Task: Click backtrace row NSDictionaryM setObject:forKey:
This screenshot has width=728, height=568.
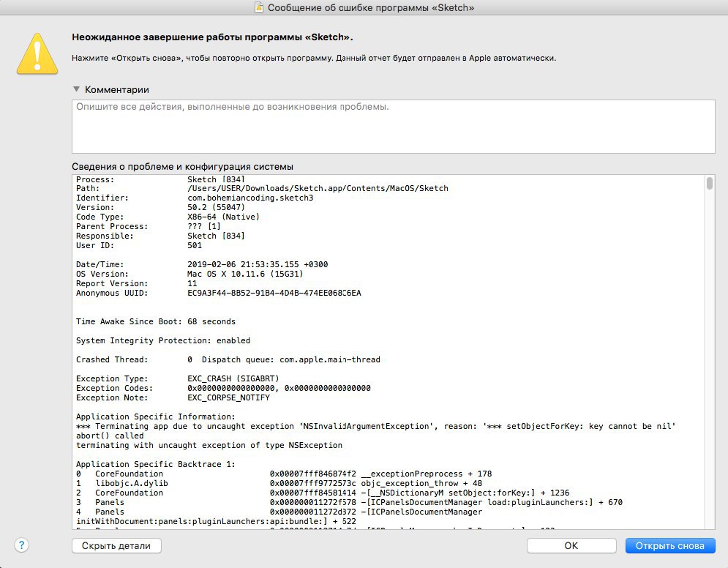Action: pos(323,493)
